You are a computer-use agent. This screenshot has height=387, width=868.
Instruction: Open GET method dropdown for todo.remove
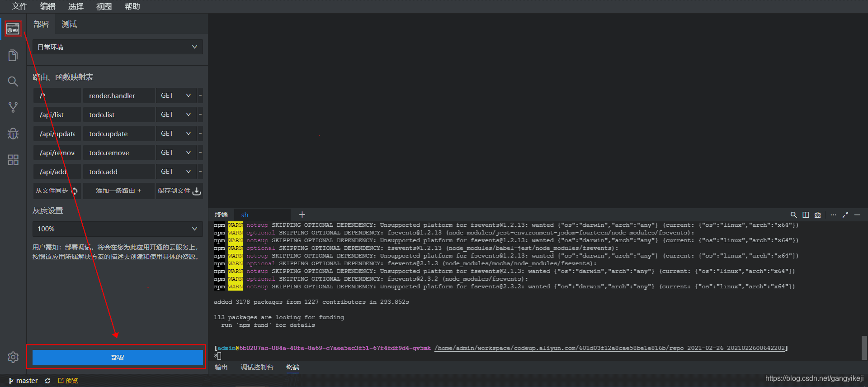click(x=176, y=153)
